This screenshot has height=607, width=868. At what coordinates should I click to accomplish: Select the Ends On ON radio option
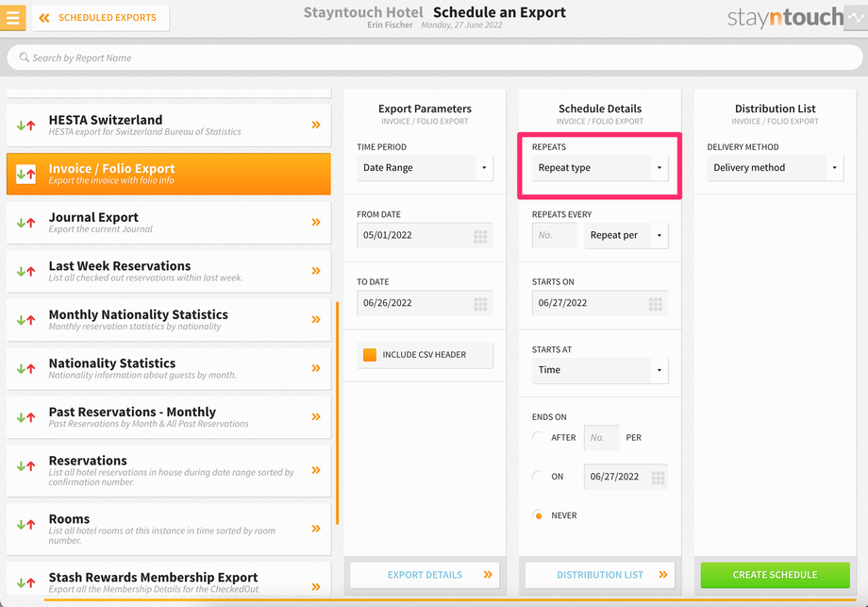point(538,477)
